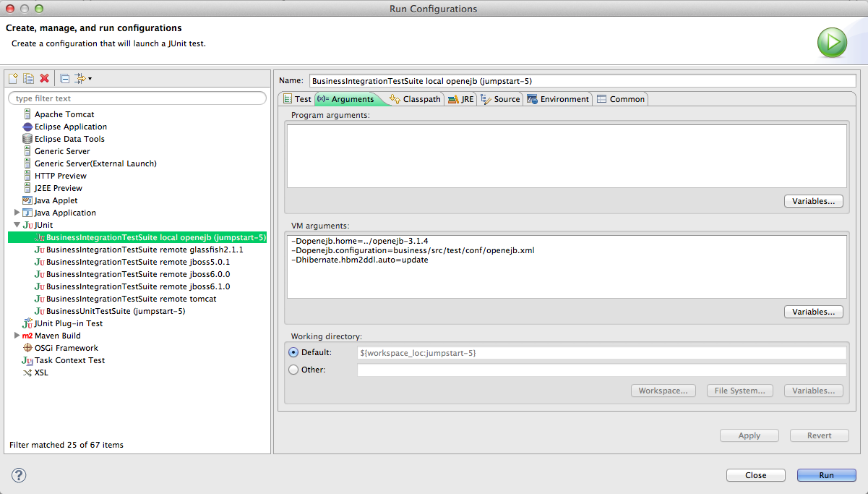Focus the type filter text box
Screen dimensions: 868x494
click(137, 98)
